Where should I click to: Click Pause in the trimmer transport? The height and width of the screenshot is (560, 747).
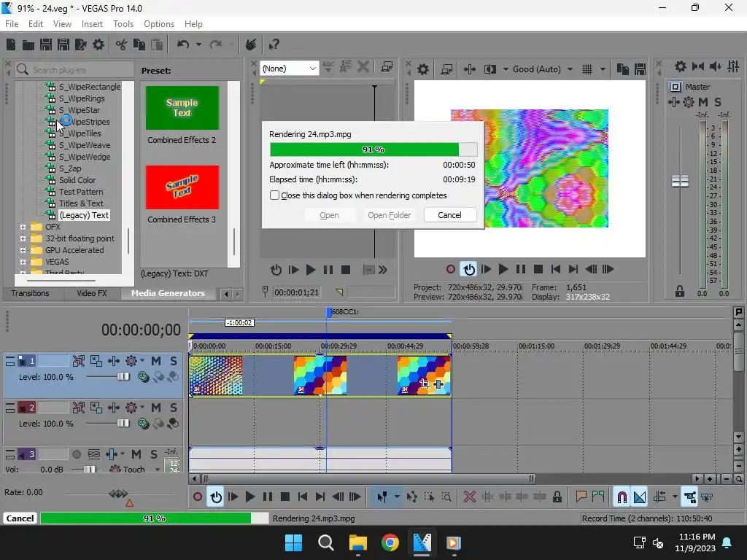[328, 270]
